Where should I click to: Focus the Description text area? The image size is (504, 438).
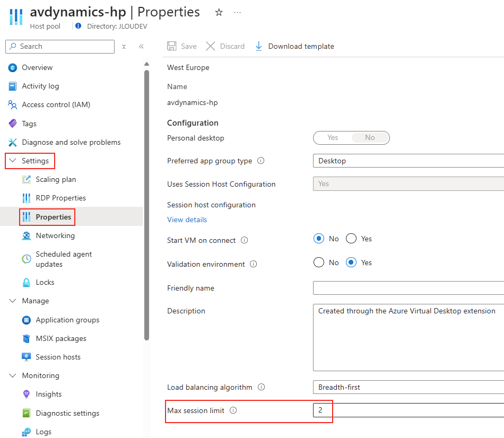pyautogui.click(x=409, y=337)
